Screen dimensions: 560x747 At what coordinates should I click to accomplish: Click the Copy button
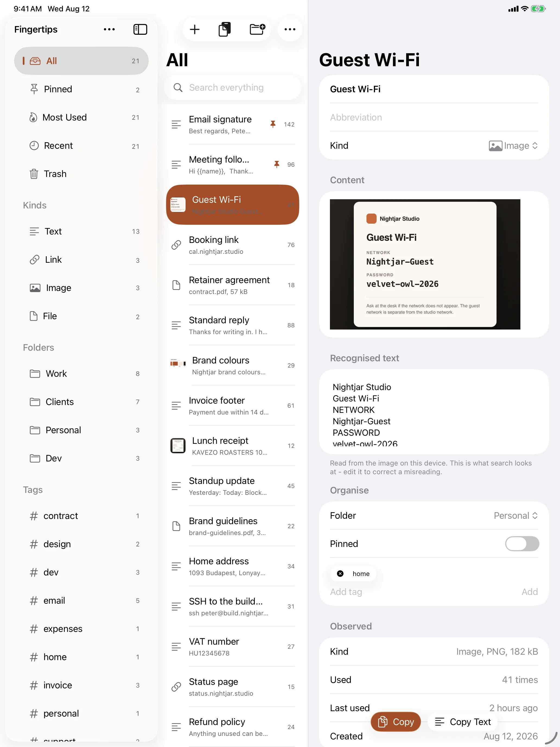pos(396,722)
